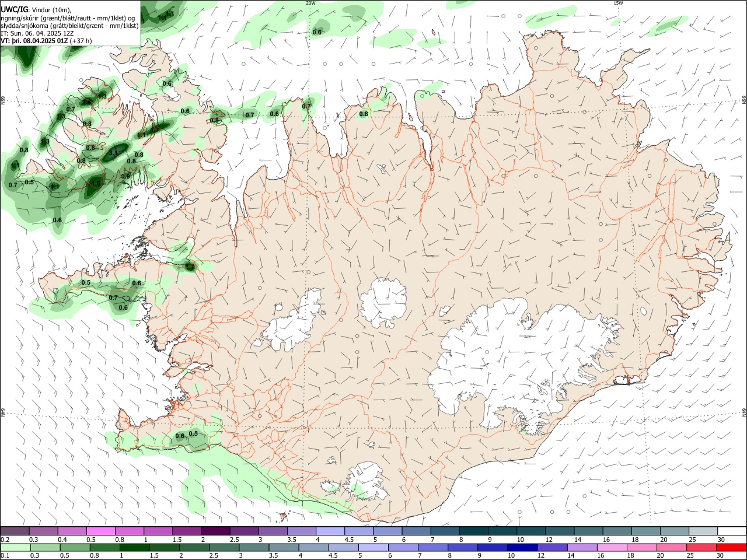747x560 pixels.
Task: Click the pale gray swatch between 25 and 30
Action: click(x=703, y=531)
